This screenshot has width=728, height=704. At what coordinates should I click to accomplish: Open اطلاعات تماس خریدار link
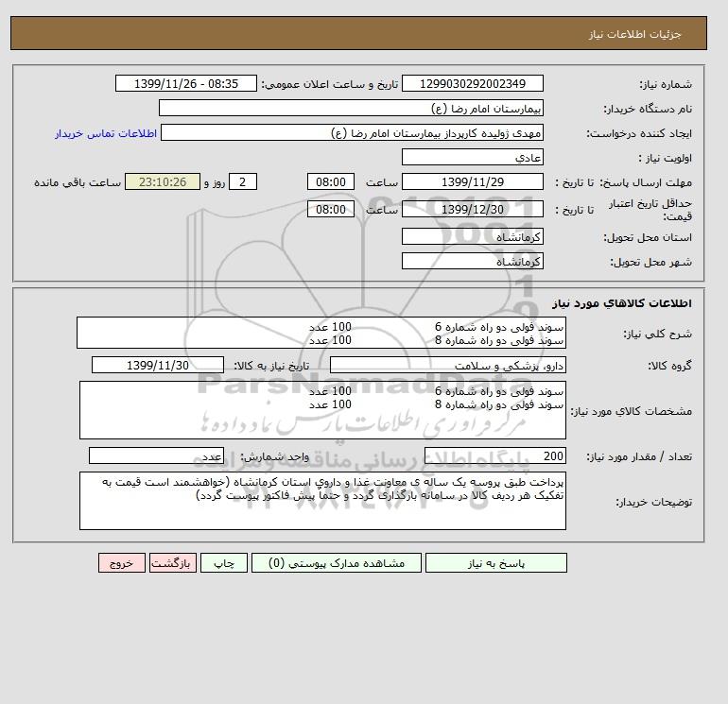106,133
